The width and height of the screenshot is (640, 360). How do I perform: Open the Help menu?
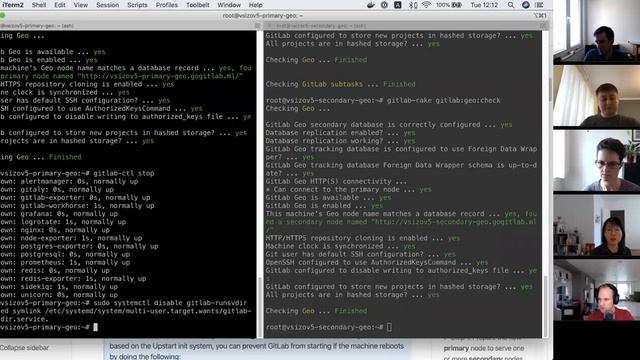[x=256, y=5]
